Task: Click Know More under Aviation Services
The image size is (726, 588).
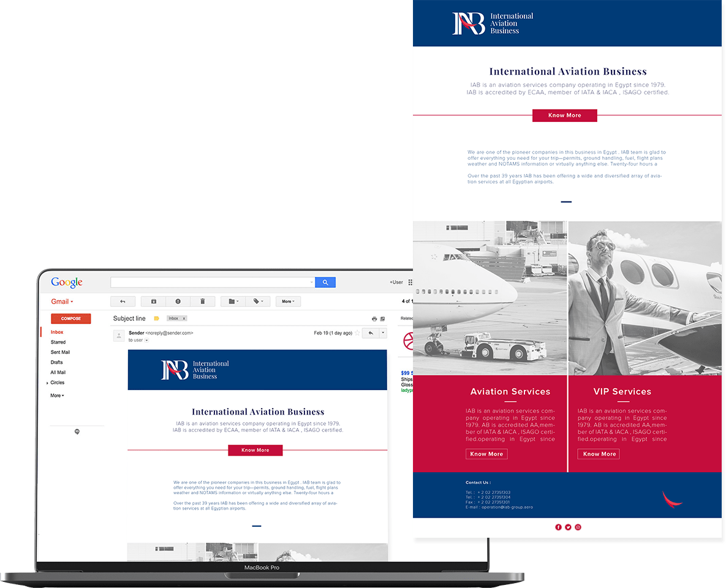Action: point(486,454)
